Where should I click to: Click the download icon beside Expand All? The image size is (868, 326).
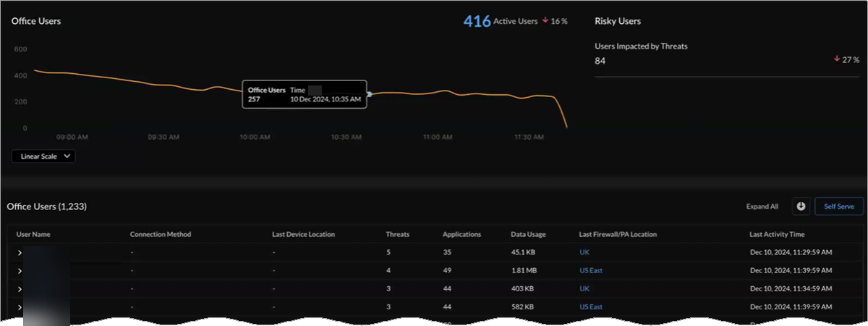801,206
